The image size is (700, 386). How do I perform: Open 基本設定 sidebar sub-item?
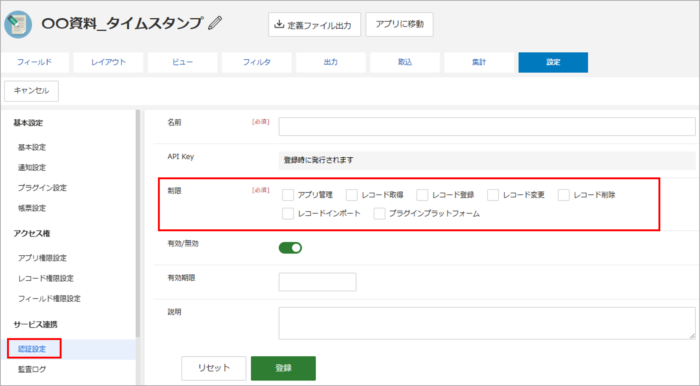click(32, 147)
